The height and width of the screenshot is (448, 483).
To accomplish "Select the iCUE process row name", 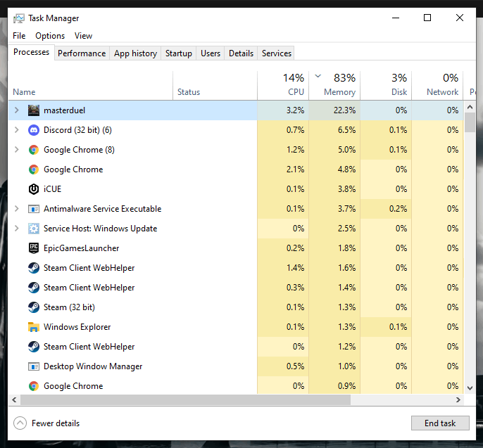I will (x=52, y=189).
